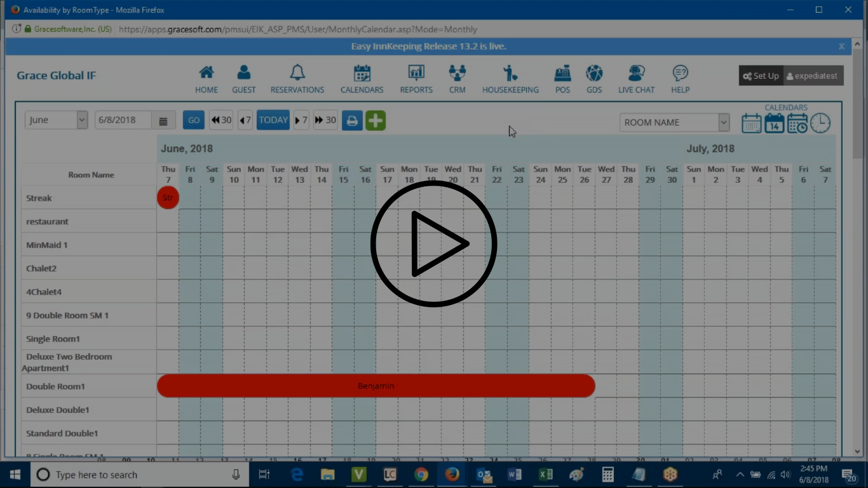Viewport: 868px width, 488px height.
Task: Open the hourly clock calendar view icon
Action: coord(820,123)
